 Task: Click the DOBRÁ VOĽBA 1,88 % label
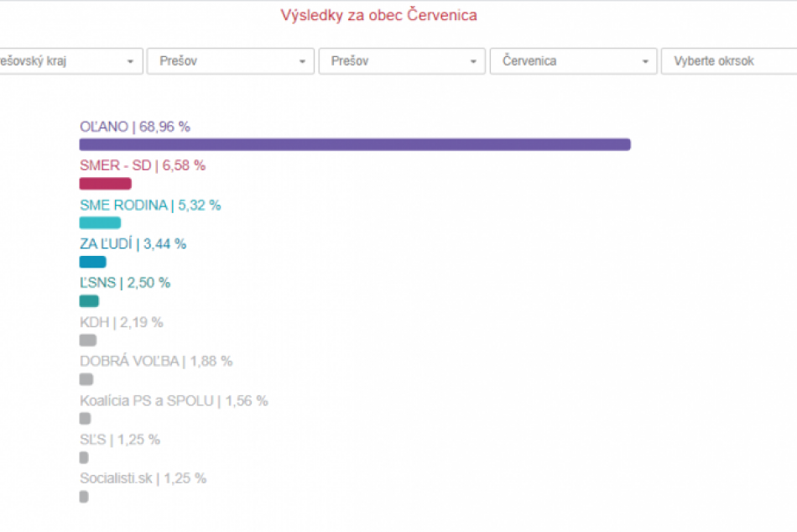[x=155, y=362]
